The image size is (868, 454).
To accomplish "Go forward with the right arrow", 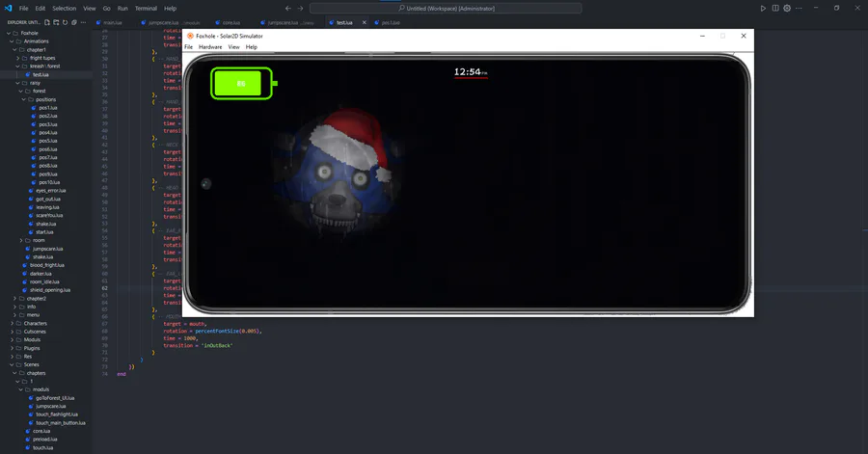I will pos(300,9).
